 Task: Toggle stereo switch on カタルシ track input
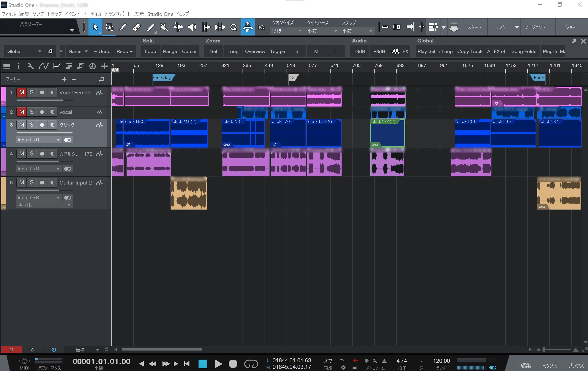point(68,169)
